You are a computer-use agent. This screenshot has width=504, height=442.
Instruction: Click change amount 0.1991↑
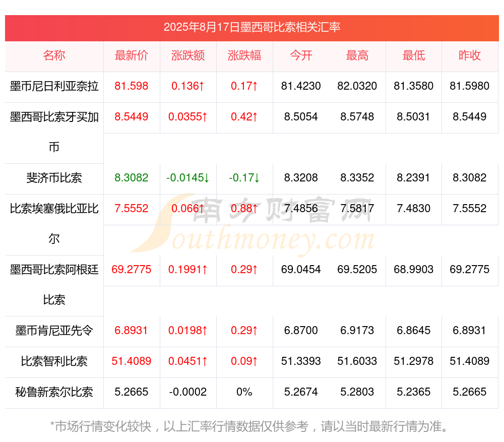pos(187,269)
